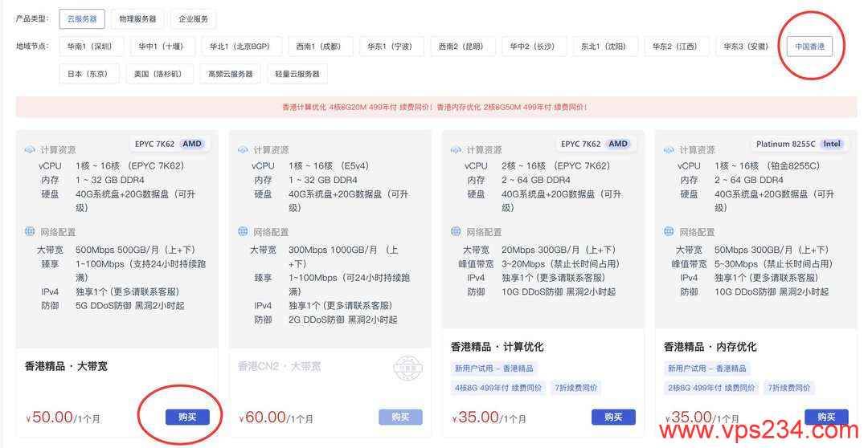Click 计算资源 cloud icon in 内存优化 card
868x448 pixels.
[669, 150]
